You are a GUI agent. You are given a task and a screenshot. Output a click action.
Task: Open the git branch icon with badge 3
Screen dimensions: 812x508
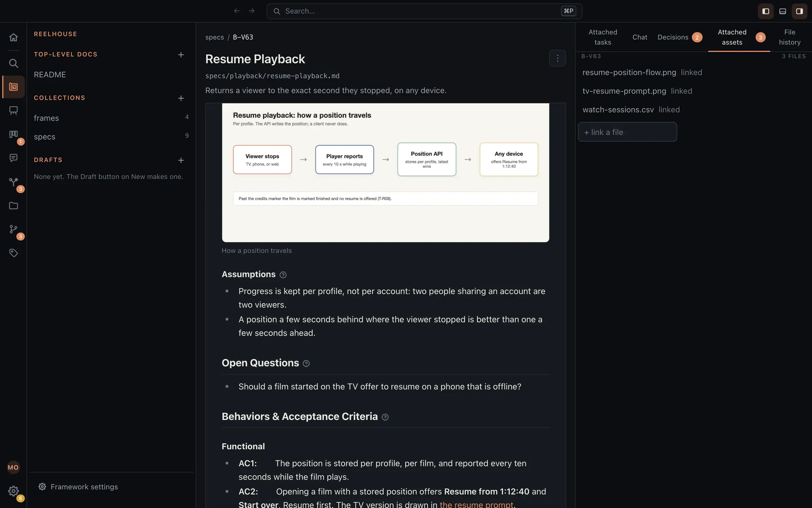(x=13, y=229)
